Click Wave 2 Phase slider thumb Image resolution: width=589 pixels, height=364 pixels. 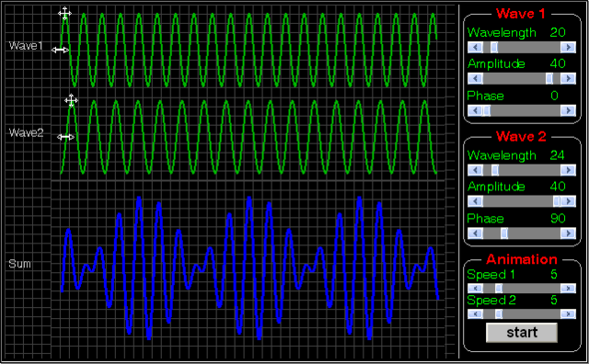pyautogui.click(x=504, y=233)
